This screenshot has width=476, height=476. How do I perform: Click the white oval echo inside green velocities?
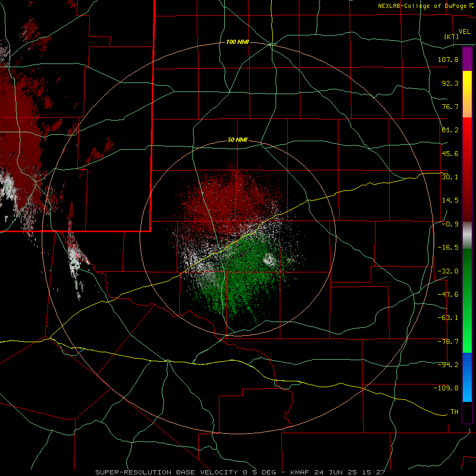click(x=269, y=260)
